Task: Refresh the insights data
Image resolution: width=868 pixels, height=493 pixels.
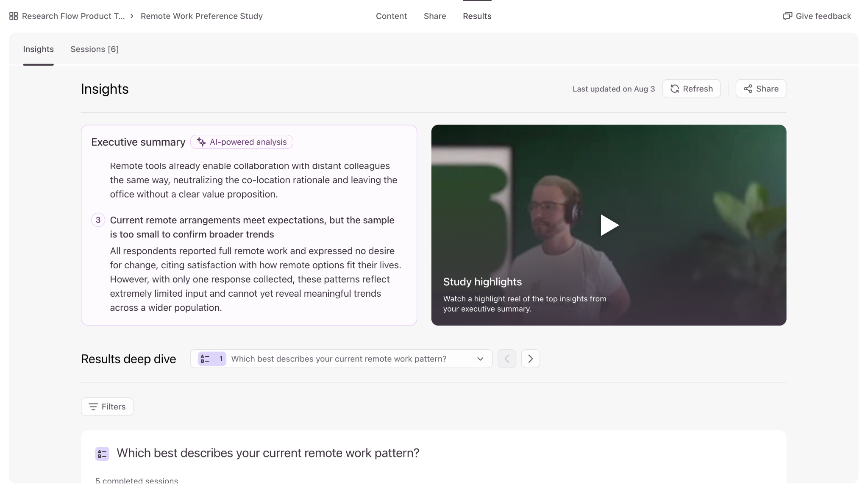Action: pyautogui.click(x=692, y=89)
